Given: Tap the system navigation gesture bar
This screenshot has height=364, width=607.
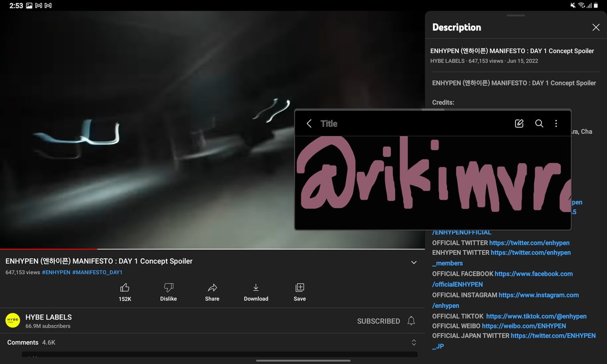Looking at the screenshot, I should pyautogui.click(x=303, y=360).
